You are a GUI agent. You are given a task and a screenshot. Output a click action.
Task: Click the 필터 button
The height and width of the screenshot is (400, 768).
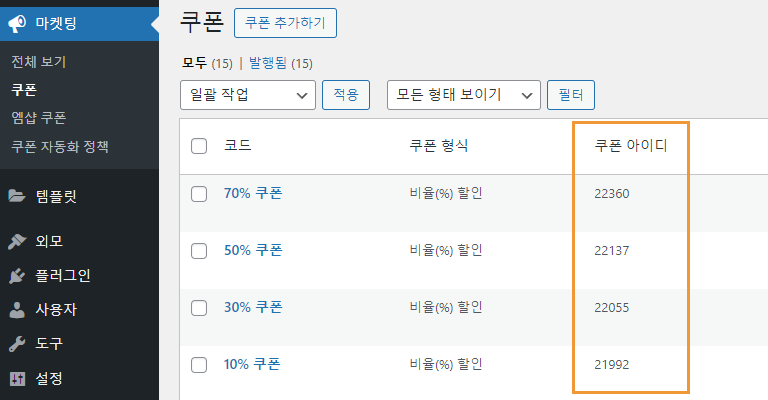[x=571, y=95]
